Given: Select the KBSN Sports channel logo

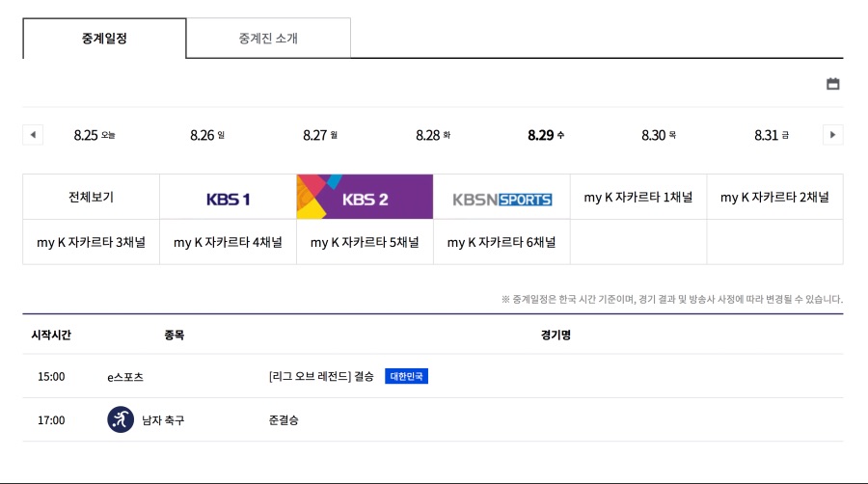Looking at the screenshot, I should pyautogui.click(x=502, y=198).
